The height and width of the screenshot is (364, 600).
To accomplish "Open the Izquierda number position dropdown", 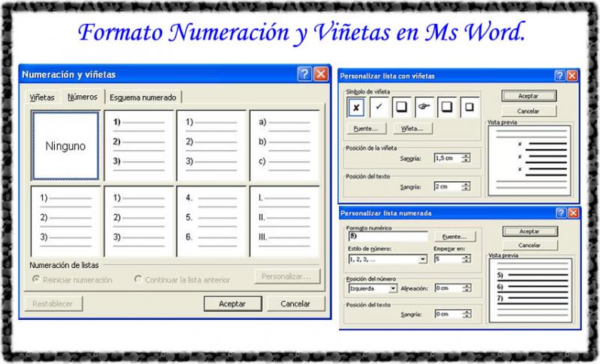I will 392,289.
